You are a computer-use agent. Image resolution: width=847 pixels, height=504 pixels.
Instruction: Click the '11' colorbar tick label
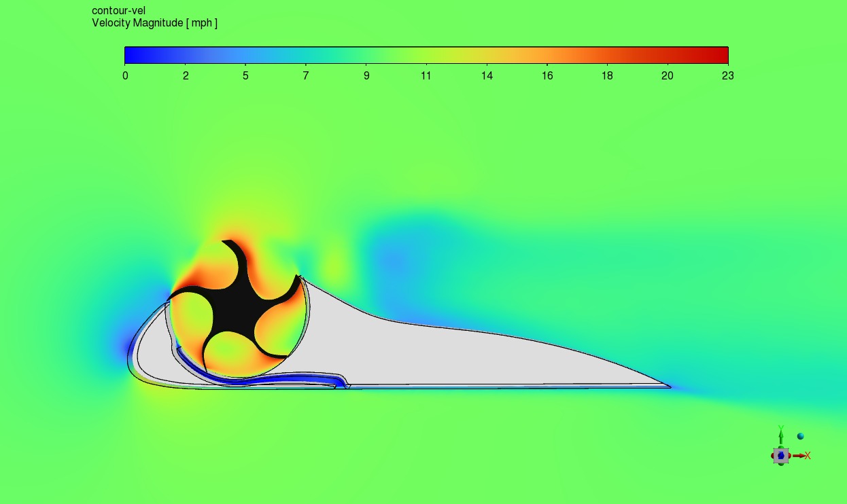click(x=426, y=75)
